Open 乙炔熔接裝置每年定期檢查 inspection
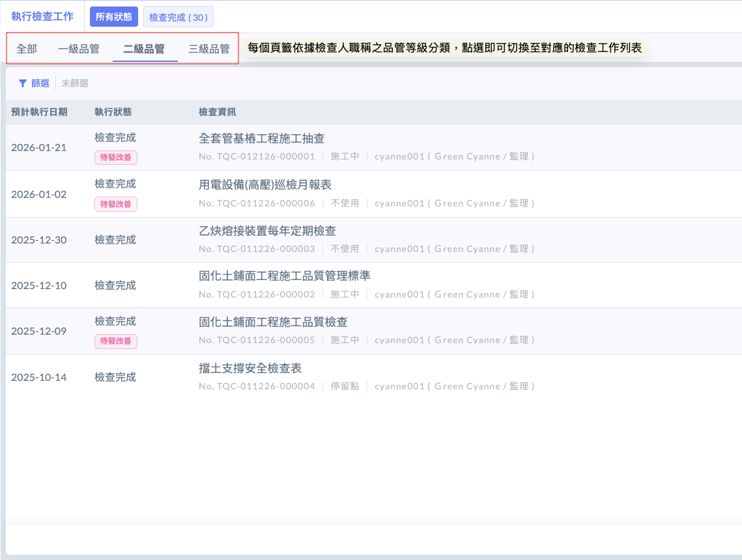Screen dimensions: 742x560 pos(267,231)
